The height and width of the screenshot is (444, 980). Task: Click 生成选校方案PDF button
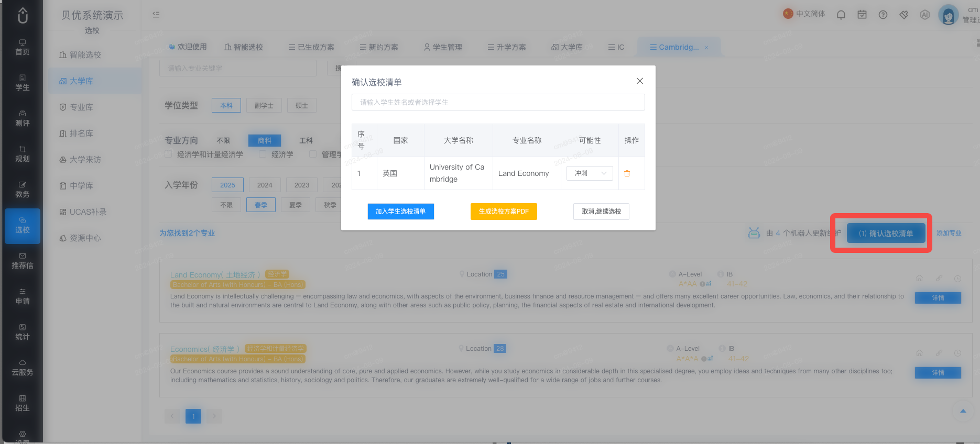[x=504, y=212]
